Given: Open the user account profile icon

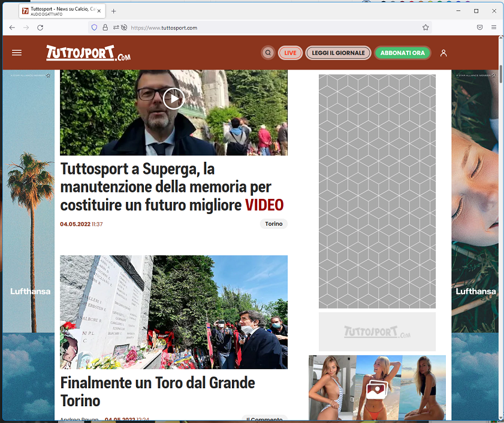Looking at the screenshot, I should coord(443,53).
